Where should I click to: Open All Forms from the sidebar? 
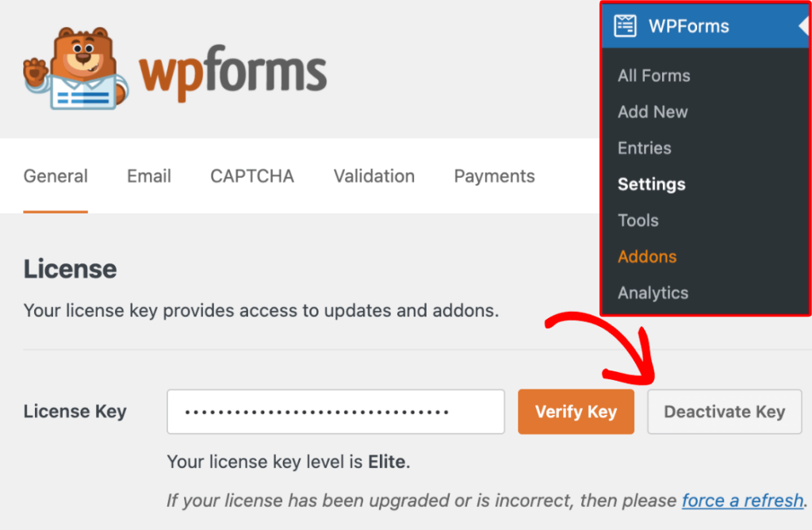653,75
